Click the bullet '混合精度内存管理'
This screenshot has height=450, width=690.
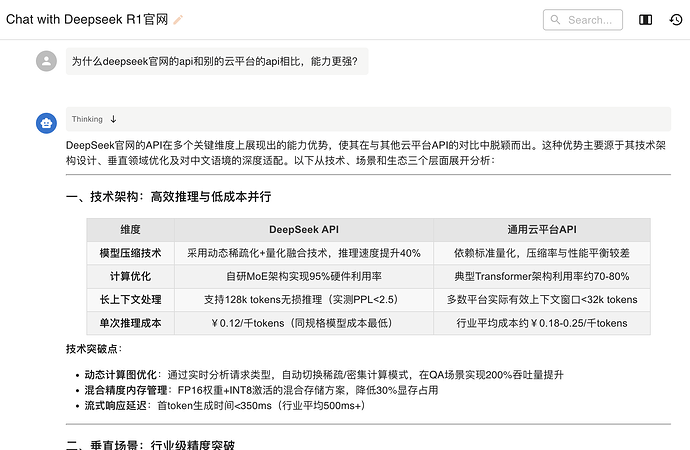pos(126,390)
